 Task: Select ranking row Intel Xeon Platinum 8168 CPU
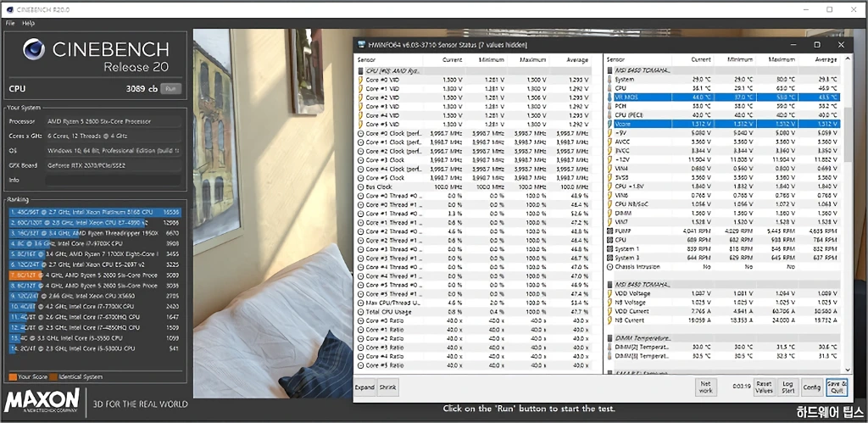(x=95, y=212)
